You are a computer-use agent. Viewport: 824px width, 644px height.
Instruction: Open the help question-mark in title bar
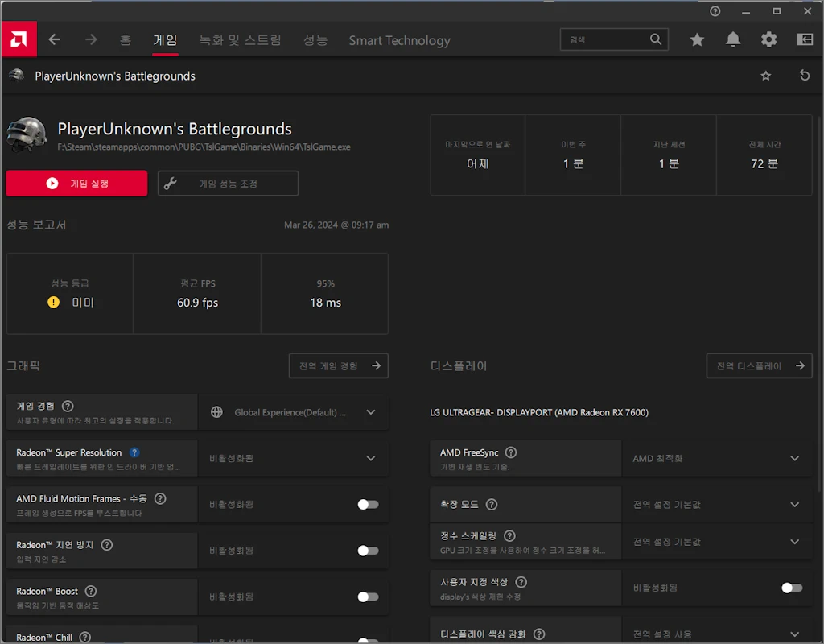715,11
